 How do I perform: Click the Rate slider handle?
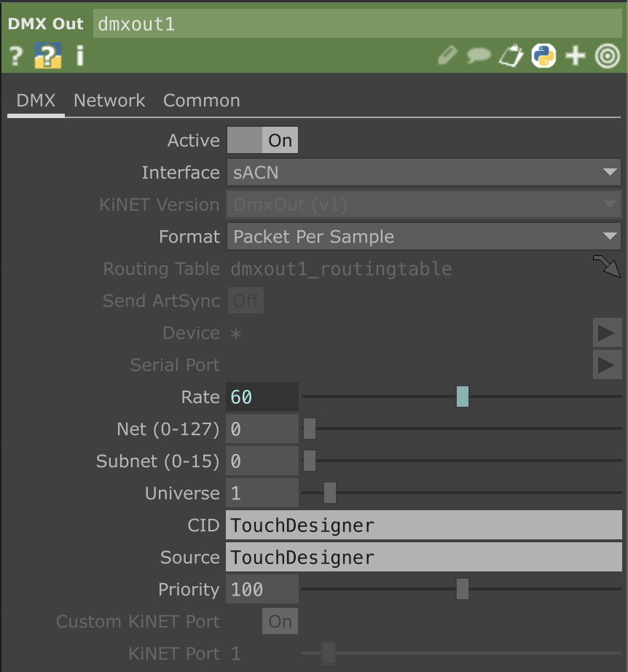coord(462,397)
